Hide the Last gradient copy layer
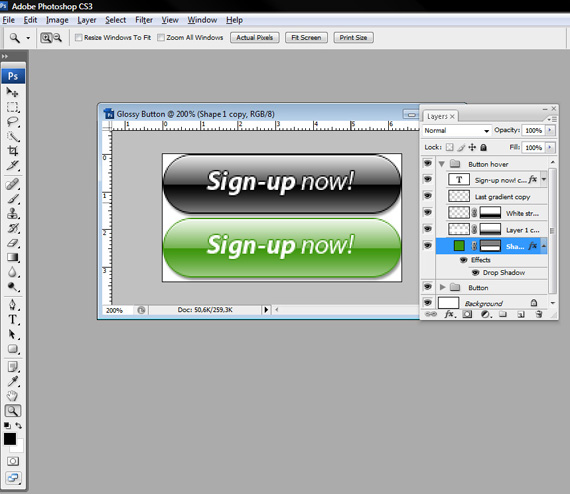570x494 pixels. [428, 196]
